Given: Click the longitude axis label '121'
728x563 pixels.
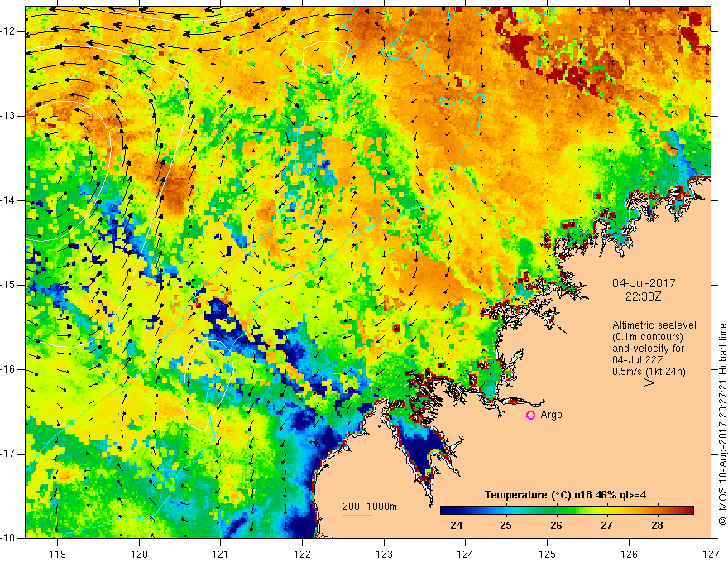Looking at the screenshot, I should (221, 554).
